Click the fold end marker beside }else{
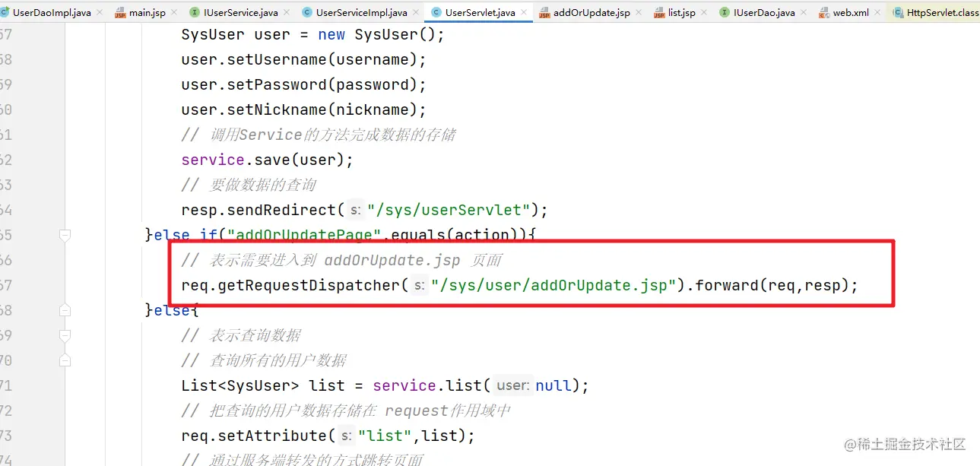The width and height of the screenshot is (980, 466). 65,310
